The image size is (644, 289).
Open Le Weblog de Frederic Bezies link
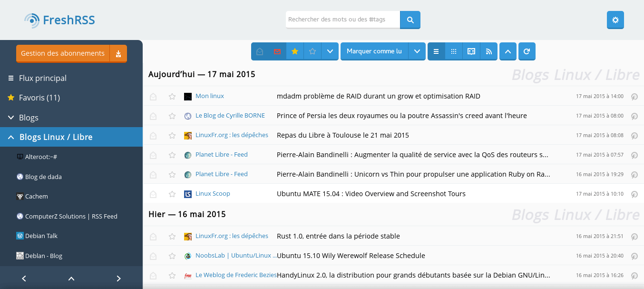[x=237, y=275]
